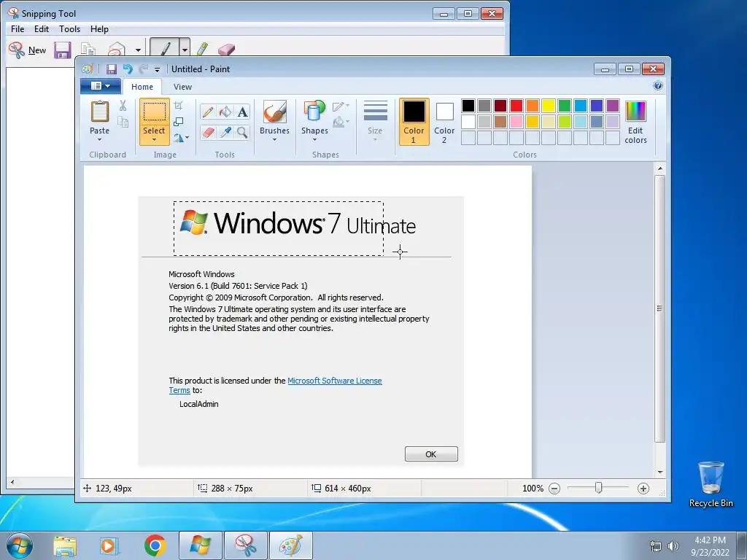Click the Redo arrow in Paint title bar
The image size is (747, 560).
coord(144,69)
